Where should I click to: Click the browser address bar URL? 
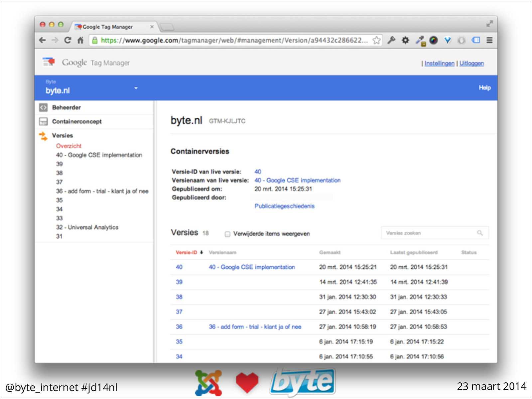pyautogui.click(x=234, y=40)
